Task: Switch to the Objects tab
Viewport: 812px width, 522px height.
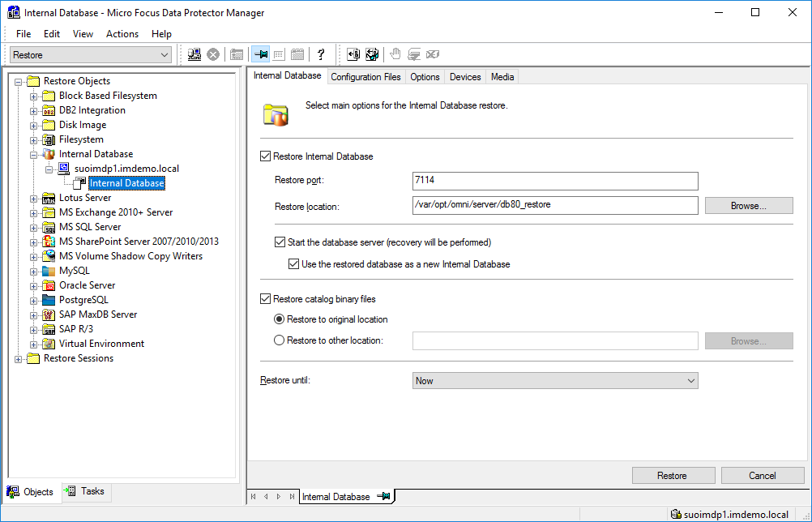Action: click(31, 491)
